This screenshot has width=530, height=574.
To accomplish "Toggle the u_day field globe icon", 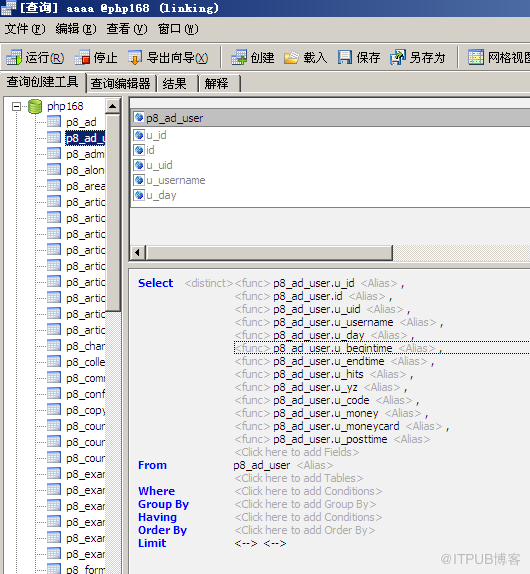I will click(139, 195).
